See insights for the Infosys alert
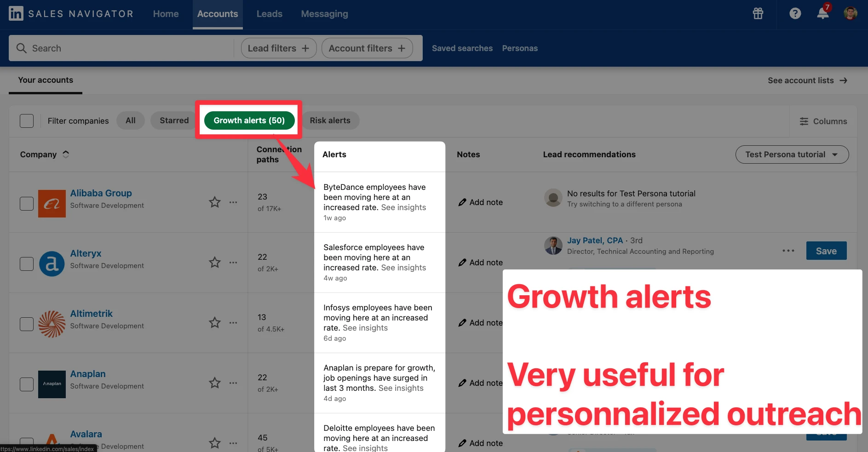The width and height of the screenshot is (868, 452). coord(365,328)
